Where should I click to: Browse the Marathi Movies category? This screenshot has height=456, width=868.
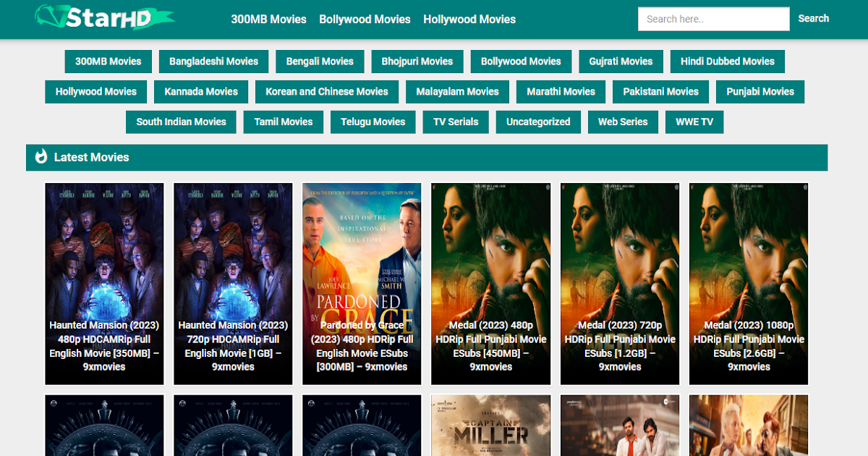pos(561,92)
